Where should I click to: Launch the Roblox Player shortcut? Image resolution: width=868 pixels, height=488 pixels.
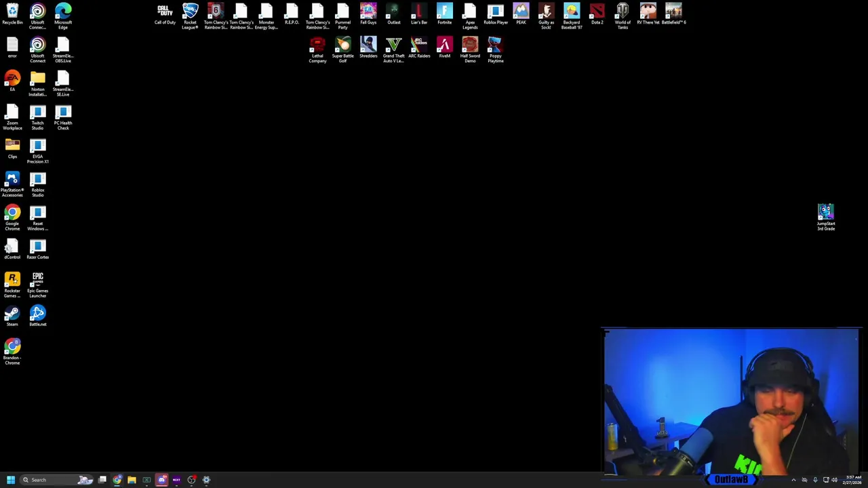pyautogui.click(x=496, y=15)
